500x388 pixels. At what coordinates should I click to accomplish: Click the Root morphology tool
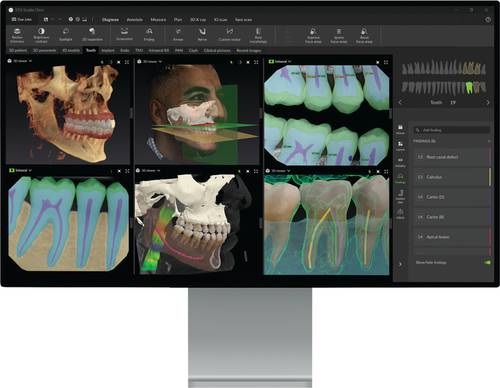point(258,35)
